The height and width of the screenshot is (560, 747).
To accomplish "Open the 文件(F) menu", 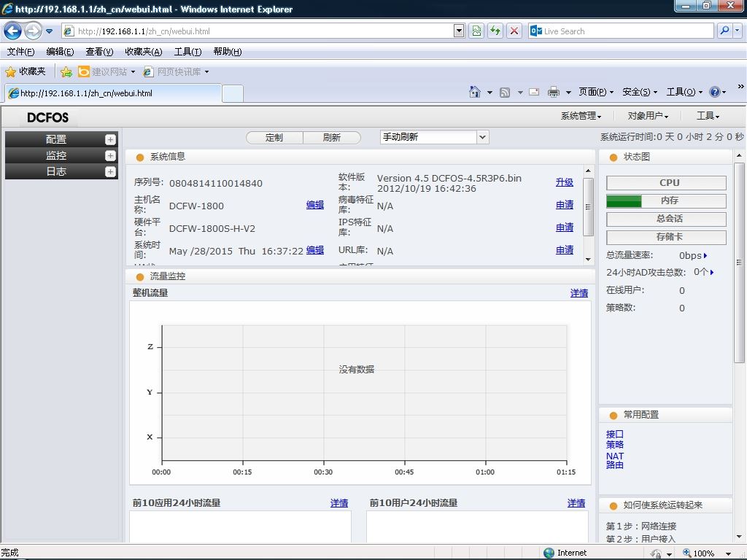I will (21, 52).
